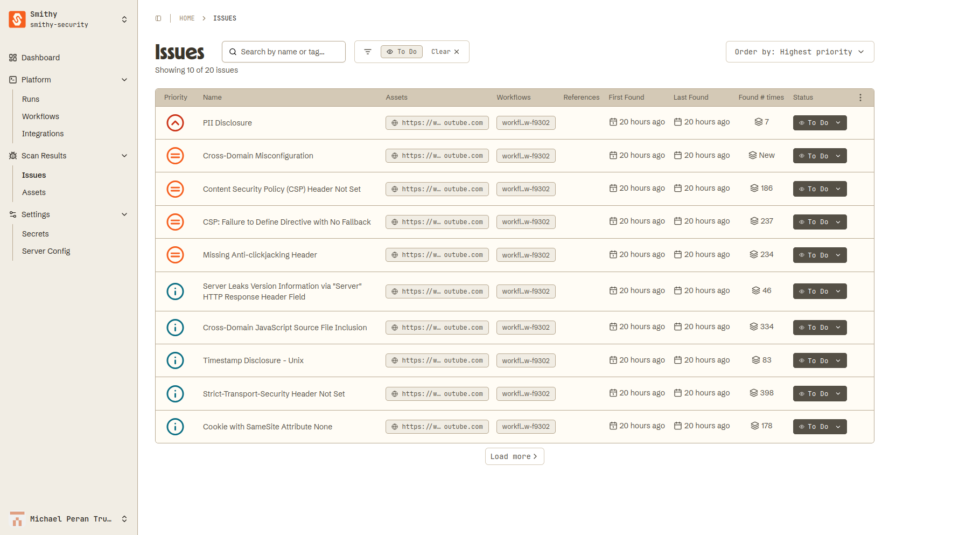Click globe icon in PII Disclosure asset
This screenshot has height=535, width=980.
(395, 123)
